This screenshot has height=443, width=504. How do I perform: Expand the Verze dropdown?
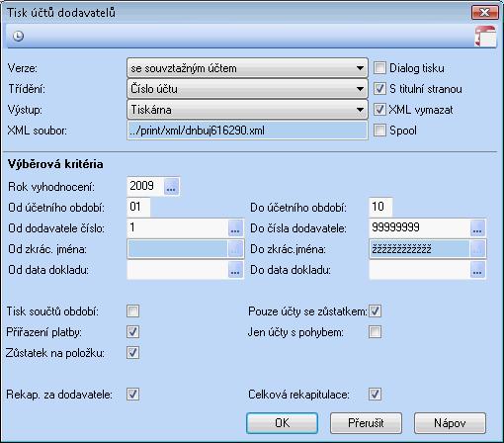(x=247, y=68)
